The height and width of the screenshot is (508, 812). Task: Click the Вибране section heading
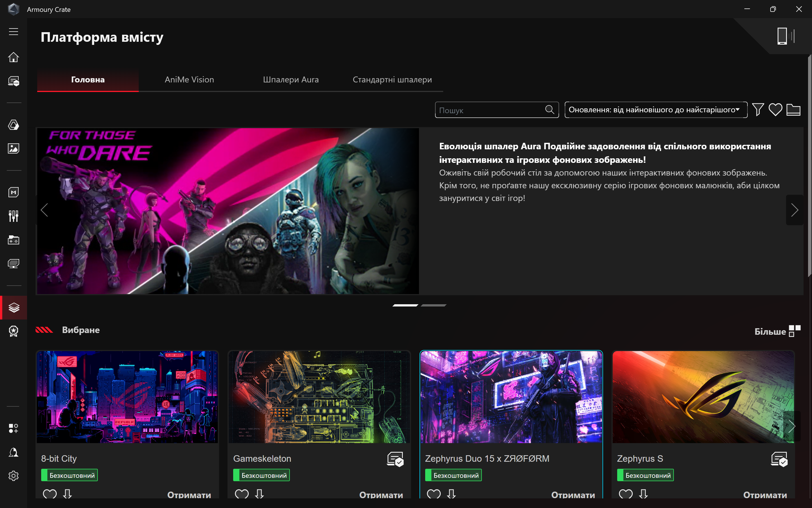coord(81,330)
